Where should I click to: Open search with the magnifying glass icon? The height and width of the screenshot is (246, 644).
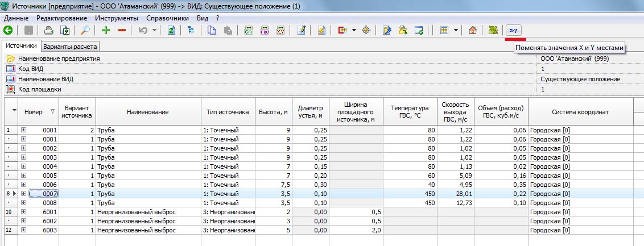(85, 30)
